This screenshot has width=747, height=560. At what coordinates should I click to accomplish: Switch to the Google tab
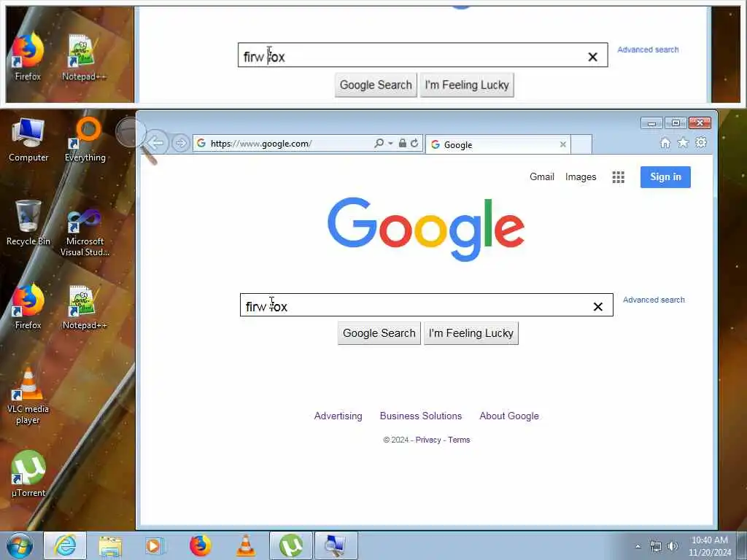pyautogui.click(x=498, y=144)
